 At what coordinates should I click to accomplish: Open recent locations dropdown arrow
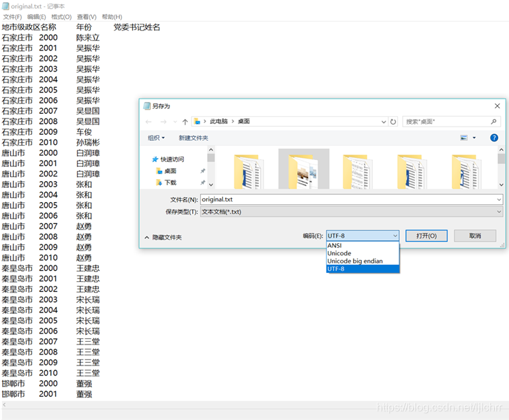(x=175, y=122)
